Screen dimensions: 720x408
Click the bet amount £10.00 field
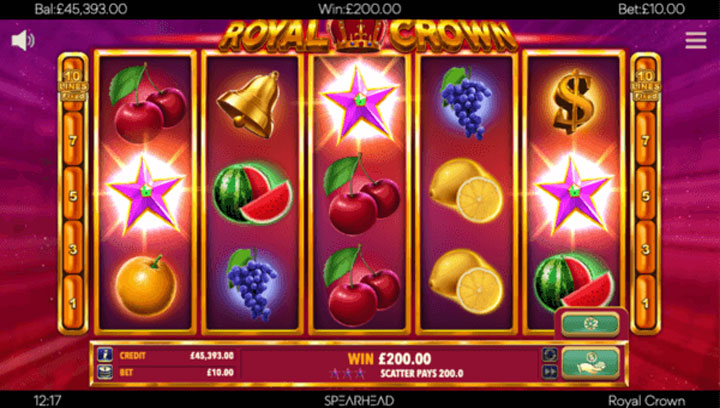coord(174,372)
